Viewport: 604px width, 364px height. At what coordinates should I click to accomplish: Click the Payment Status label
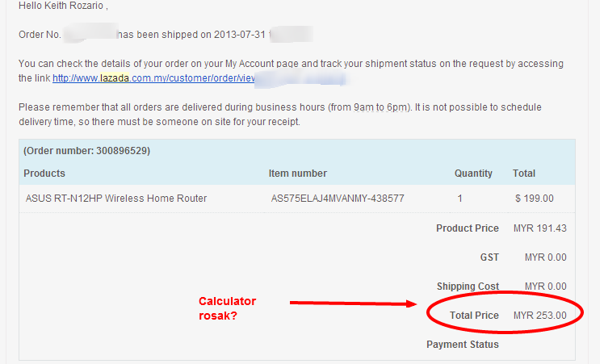463,345
